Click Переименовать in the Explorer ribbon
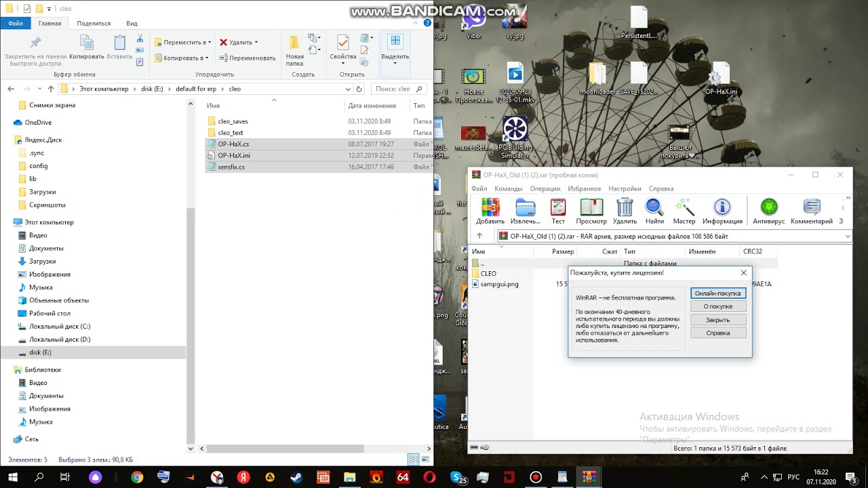Screen dimensions: 868x488 247,58
